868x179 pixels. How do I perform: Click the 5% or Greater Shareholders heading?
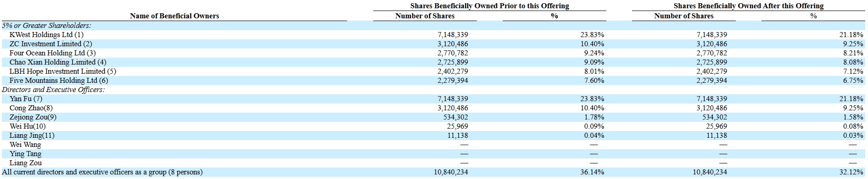[47, 26]
